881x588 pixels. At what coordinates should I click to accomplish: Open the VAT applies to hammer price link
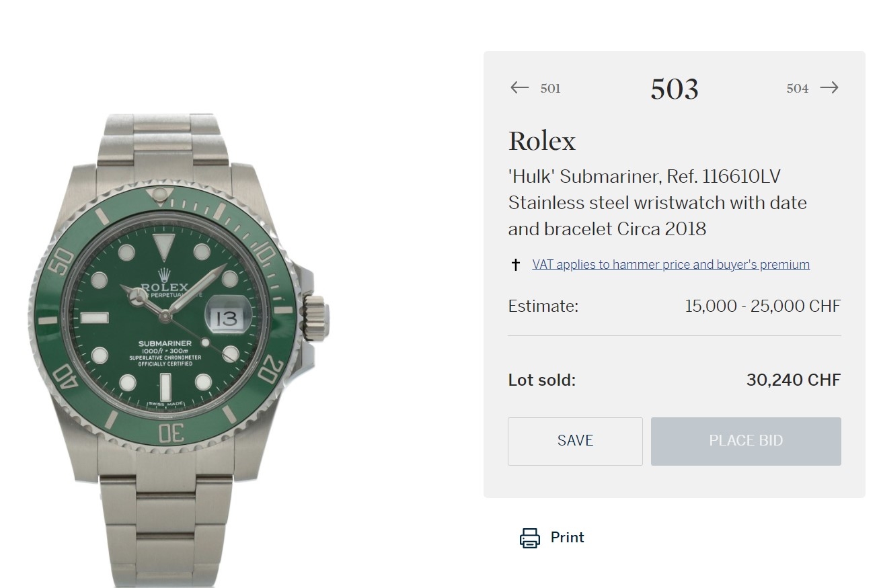point(671,265)
